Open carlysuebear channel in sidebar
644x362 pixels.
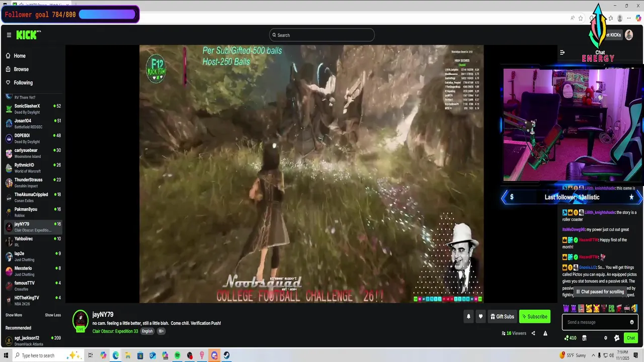pos(33,153)
